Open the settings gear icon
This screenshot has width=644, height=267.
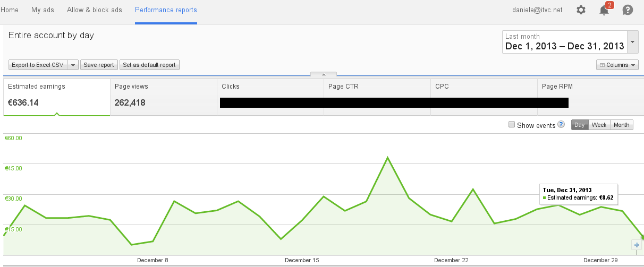pyautogui.click(x=581, y=10)
